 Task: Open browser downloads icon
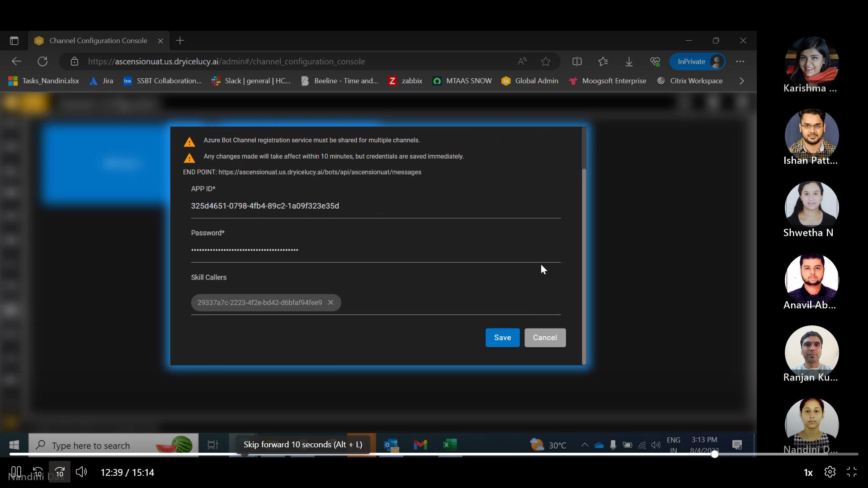click(x=629, y=61)
